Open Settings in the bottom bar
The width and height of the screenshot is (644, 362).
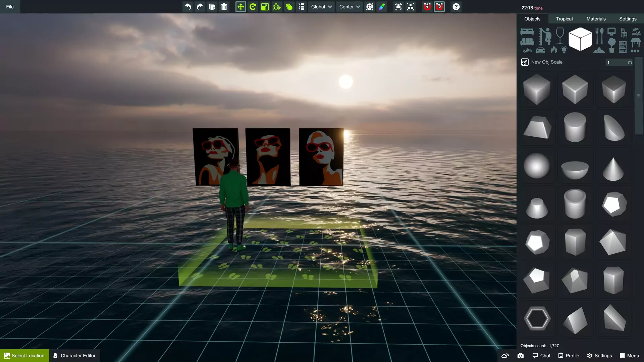coord(599,356)
